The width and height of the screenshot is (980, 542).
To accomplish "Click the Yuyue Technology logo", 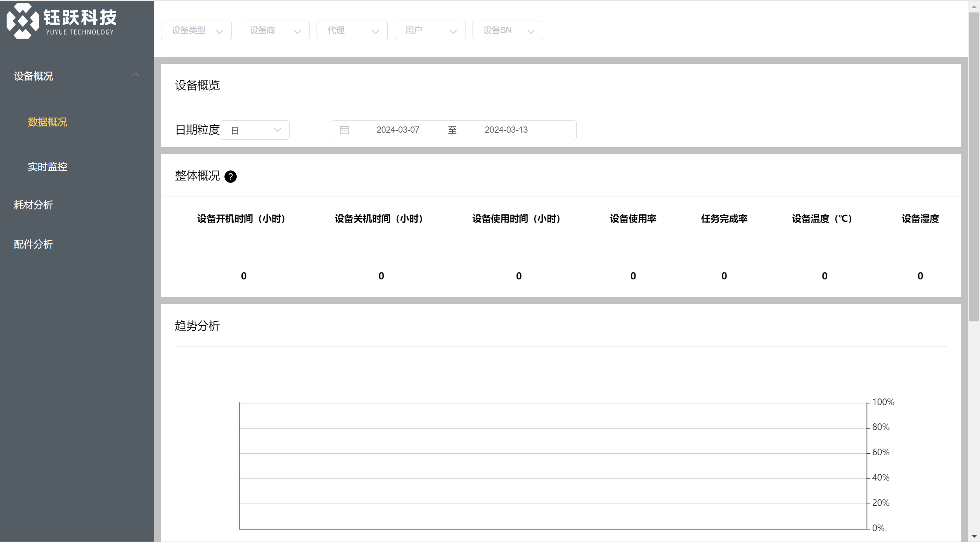I will click(61, 21).
